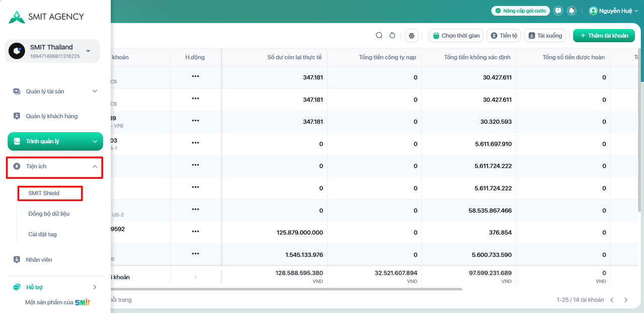Select Đồng bộ dữ liệu menu item
Viewport: 644px width, 313px height.
[x=49, y=214]
